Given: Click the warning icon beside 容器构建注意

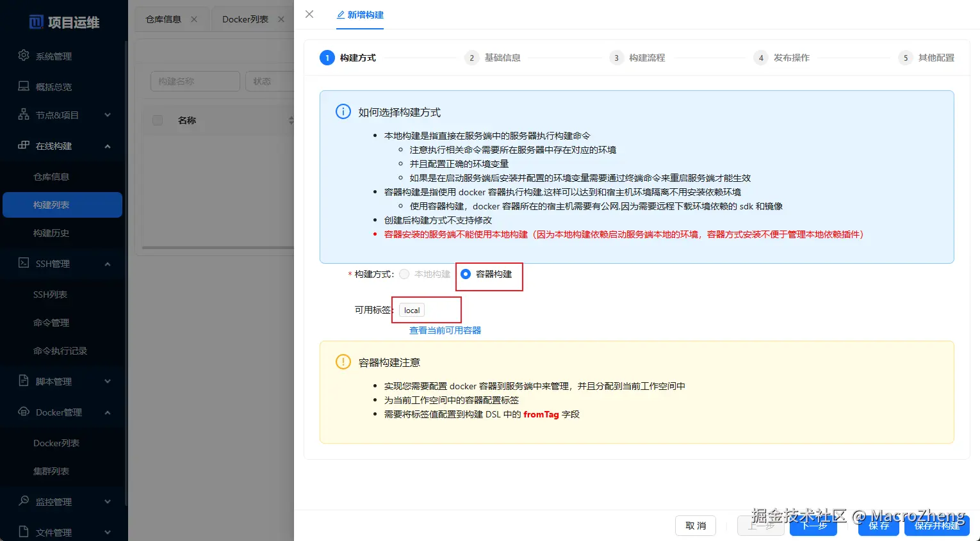Looking at the screenshot, I should pyautogui.click(x=343, y=362).
